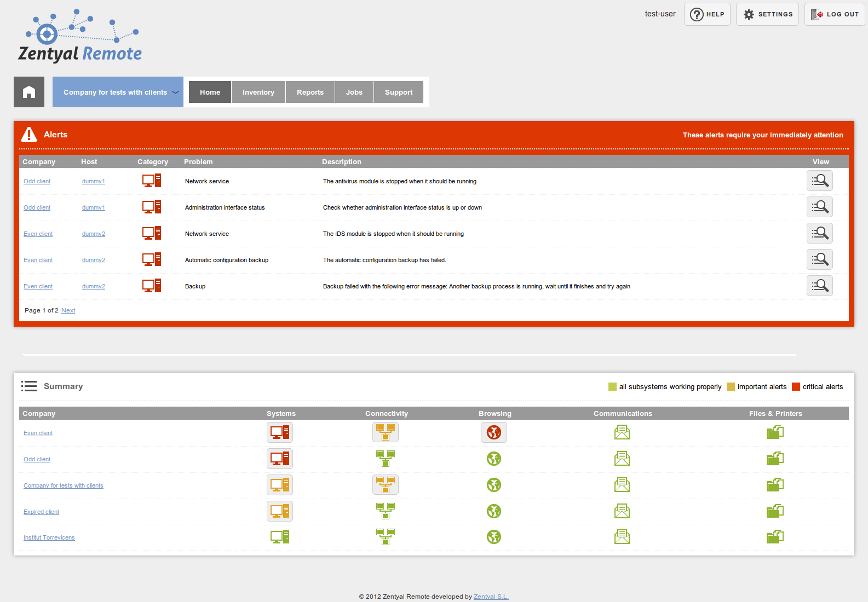Click category icon for automatic configuration backup alert
Image resolution: width=868 pixels, height=602 pixels.
tap(152, 259)
